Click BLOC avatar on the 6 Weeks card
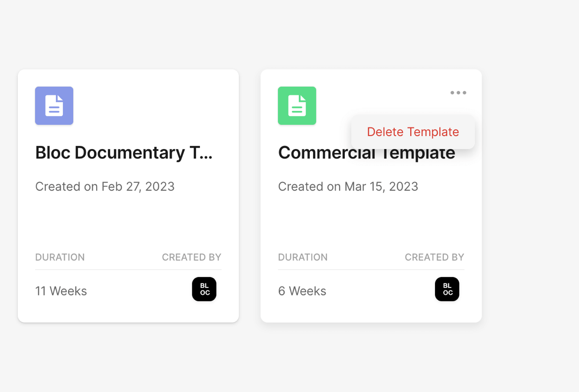This screenshot has width=579, height=392. [x=447, y=289]
